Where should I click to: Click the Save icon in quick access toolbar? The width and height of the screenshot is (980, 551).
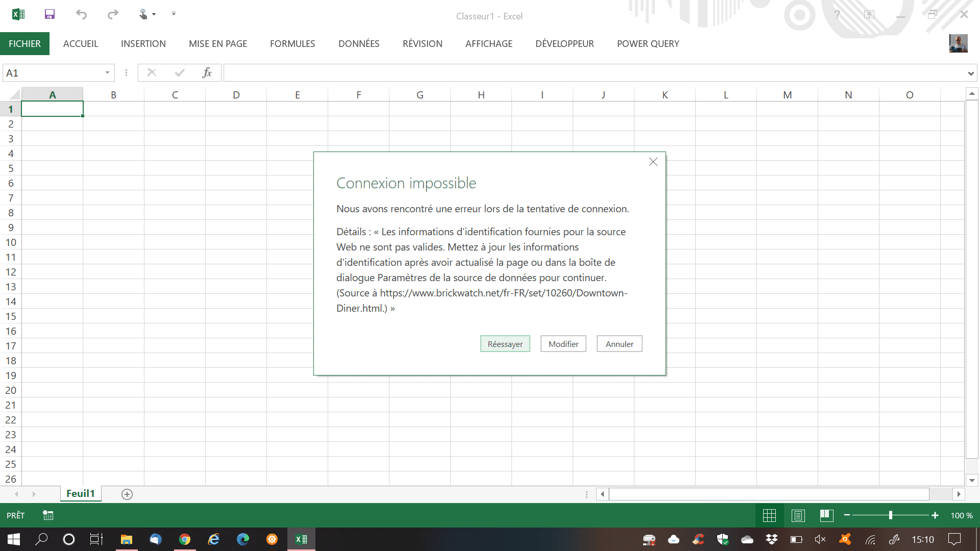pos(50,14)
